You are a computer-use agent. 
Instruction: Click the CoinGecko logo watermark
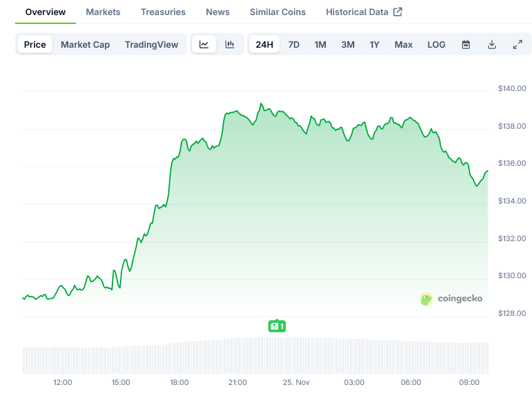coord(451,298)
